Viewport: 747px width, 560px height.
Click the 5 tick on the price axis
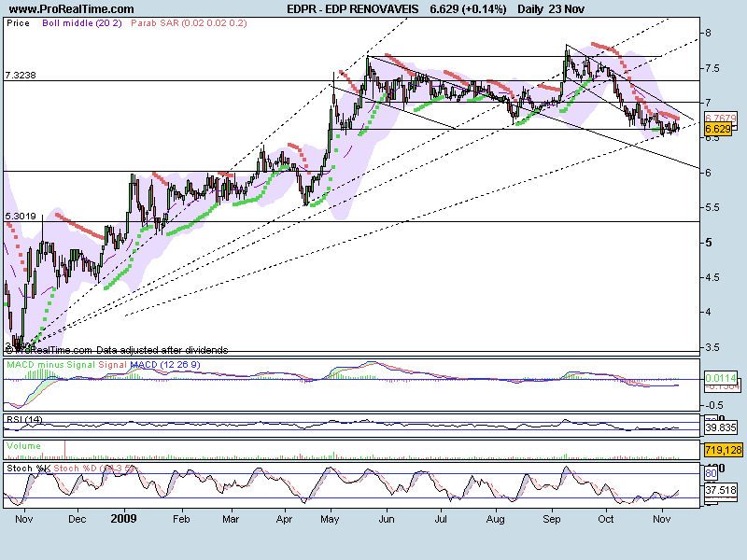pyautogui.click(x=709, y=243)
